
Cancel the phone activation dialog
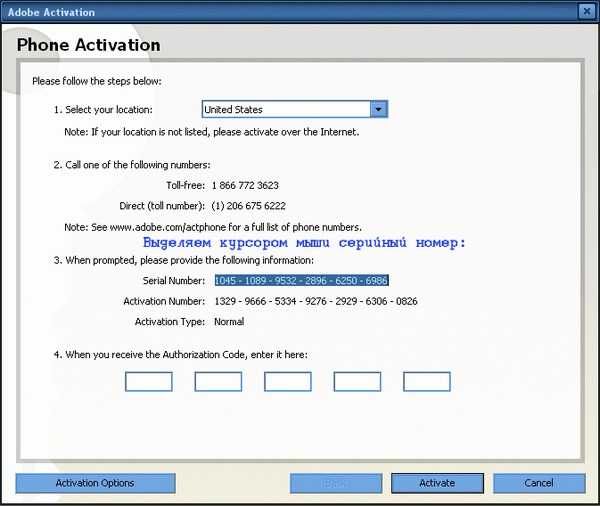point(539,483)
